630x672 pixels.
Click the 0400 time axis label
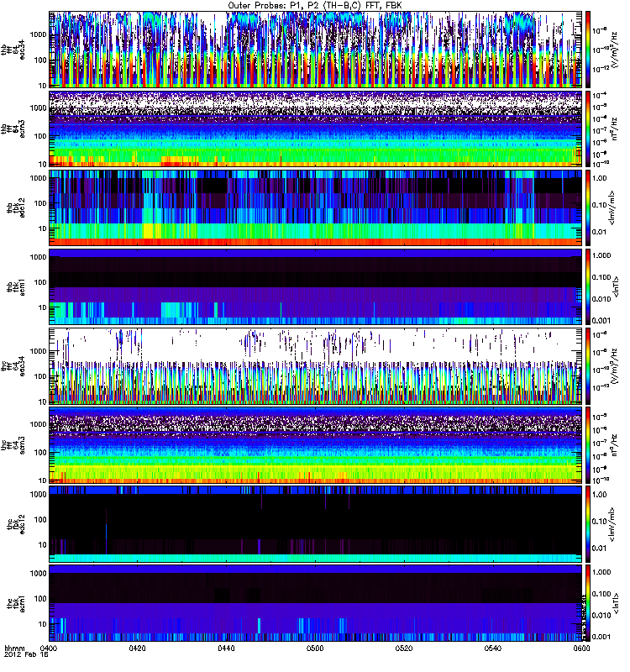[50, 649]
